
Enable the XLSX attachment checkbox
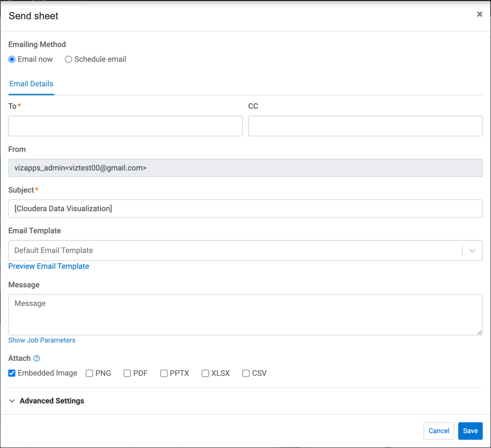pyautogui.click(x=205, y=373)
